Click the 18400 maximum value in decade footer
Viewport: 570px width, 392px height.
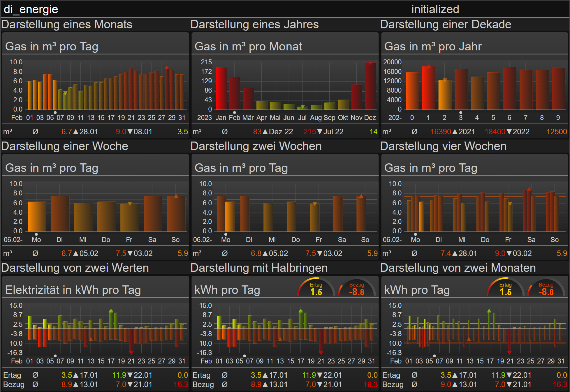coord(495,132)
